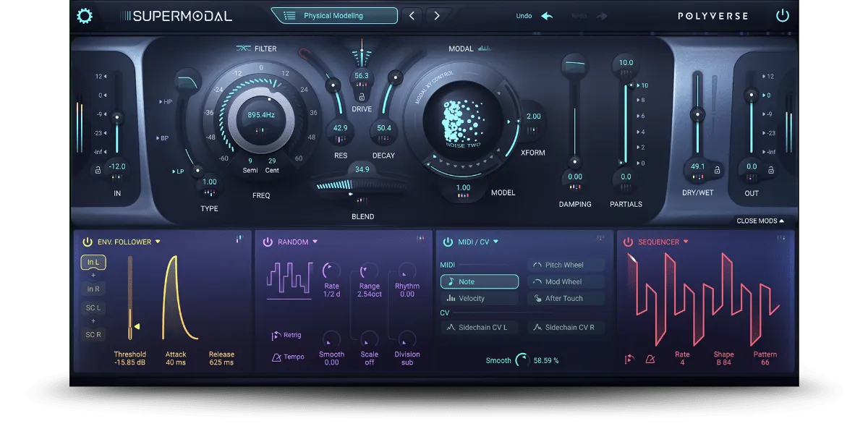
Task: Select the Velocity MIDI source
Action: tap(480, 298)
